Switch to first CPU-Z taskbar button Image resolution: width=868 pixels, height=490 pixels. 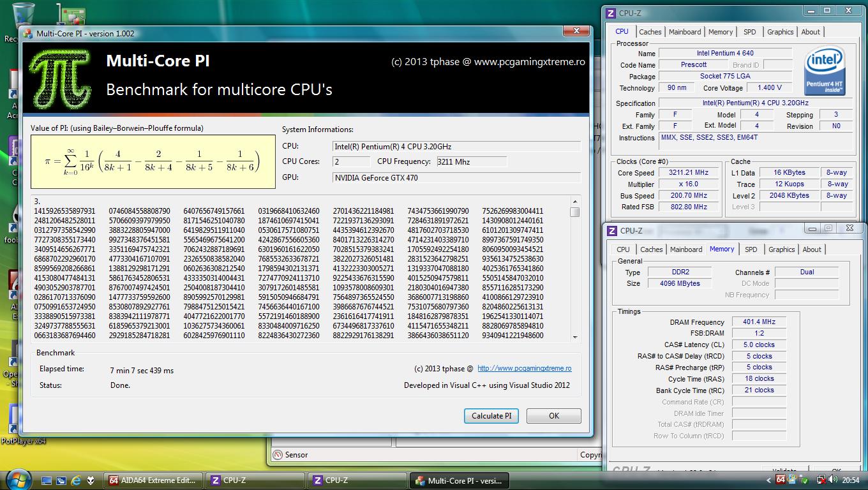point(255,480)
